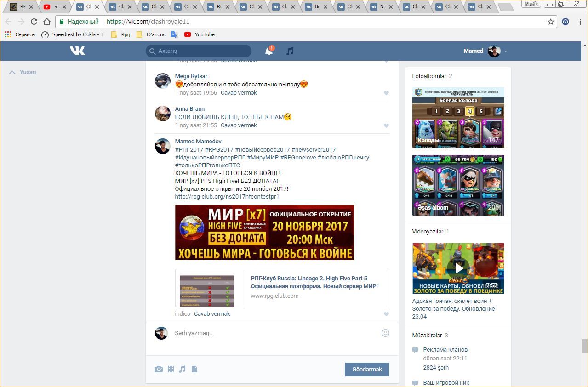Switch to the first RP browser tab
This screenshot has height=387, width=588.
21,7
